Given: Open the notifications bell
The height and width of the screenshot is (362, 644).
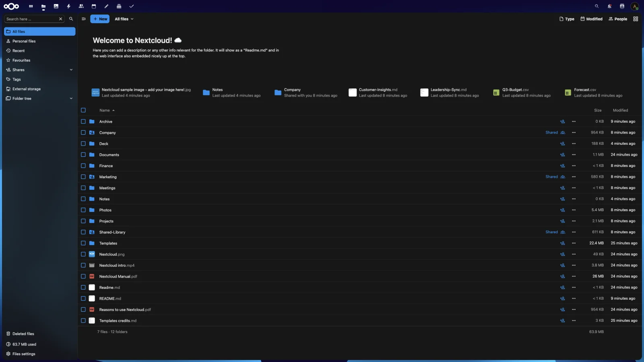Looking at the screenshot, I should tap(609, 6).
